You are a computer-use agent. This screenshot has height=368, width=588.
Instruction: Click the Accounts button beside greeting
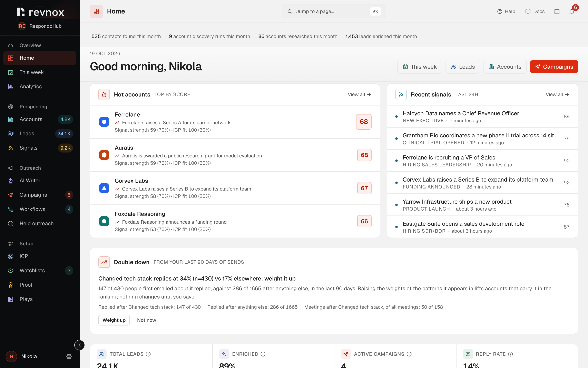505,67
